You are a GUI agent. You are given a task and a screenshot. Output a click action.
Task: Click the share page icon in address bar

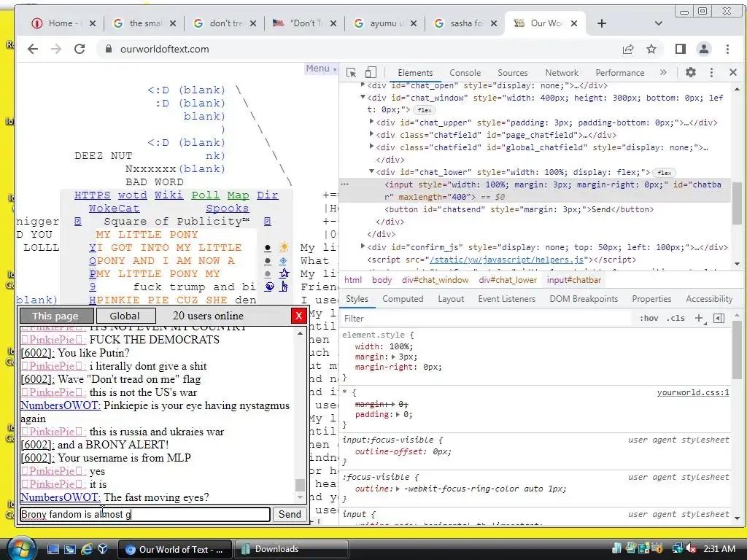point(628,49)
